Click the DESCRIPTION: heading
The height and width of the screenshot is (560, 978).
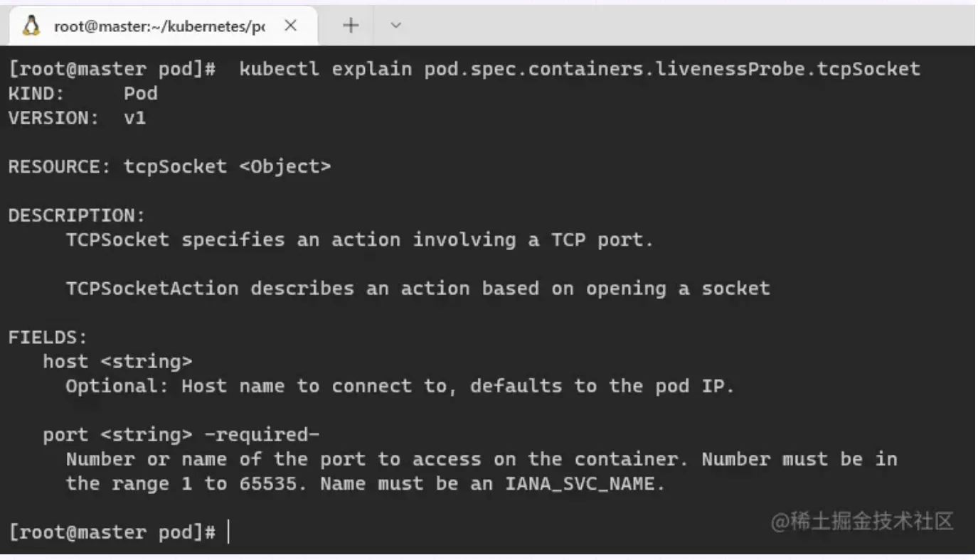(x=77, y=215)
